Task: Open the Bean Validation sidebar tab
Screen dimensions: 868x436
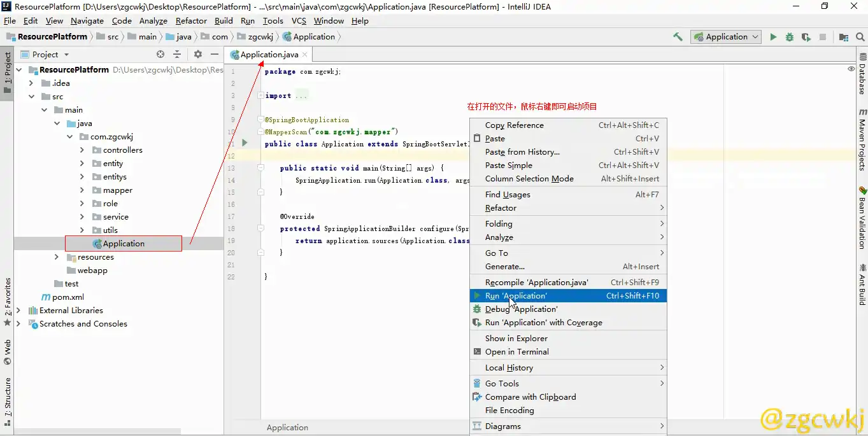Action: (862, 218)
